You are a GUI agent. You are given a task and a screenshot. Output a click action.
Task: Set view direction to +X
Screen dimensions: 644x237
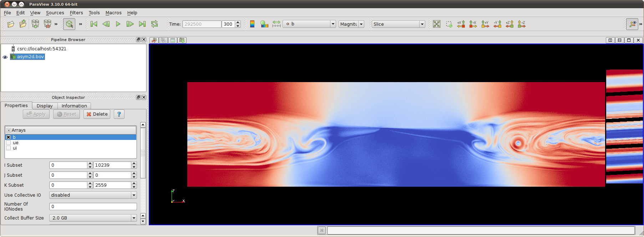[461, 24]
